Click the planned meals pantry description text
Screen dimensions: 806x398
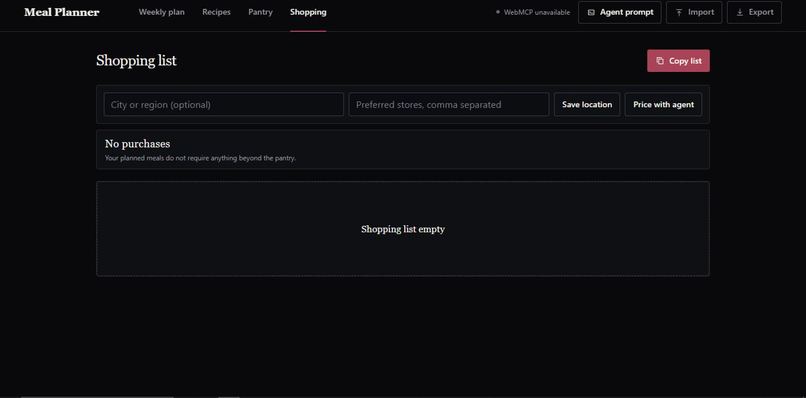(200, 158)
